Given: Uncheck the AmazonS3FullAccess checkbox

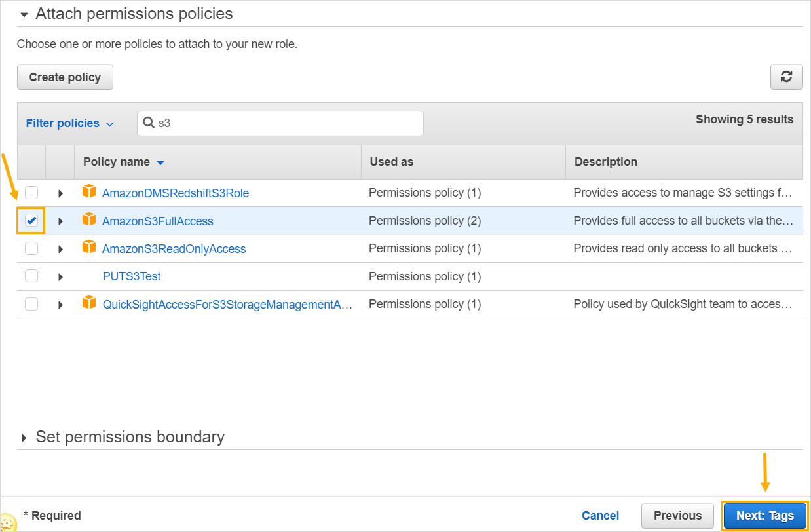Looking at the screenshot, I should click(x=31, y=221).
